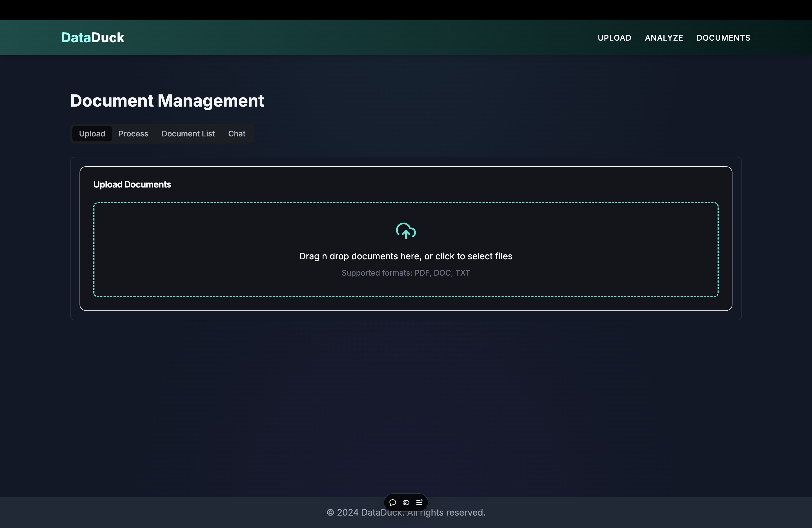Click the 'Duck' part of the logo
The image size is (812, 528).
coord(108,38)
